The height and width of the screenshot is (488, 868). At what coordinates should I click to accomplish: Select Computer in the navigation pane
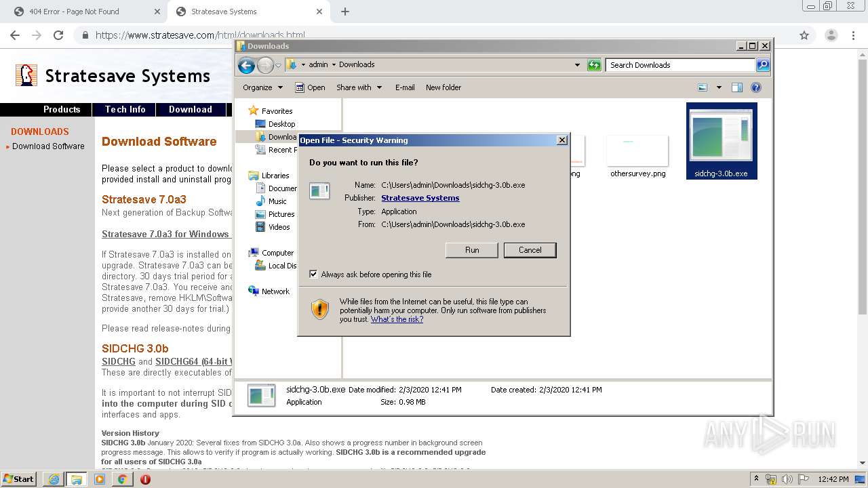[x=271, y=253]
